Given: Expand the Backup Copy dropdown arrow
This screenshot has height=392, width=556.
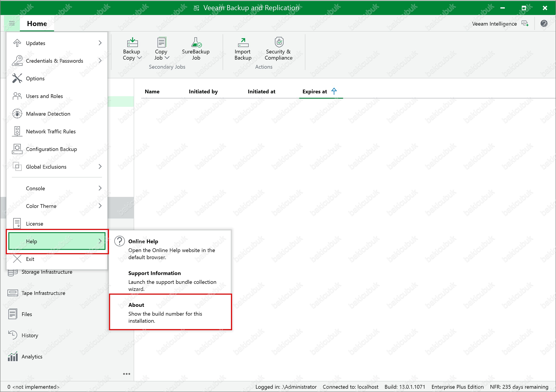Looking at the screenshot, I should (x=139, y=58).
